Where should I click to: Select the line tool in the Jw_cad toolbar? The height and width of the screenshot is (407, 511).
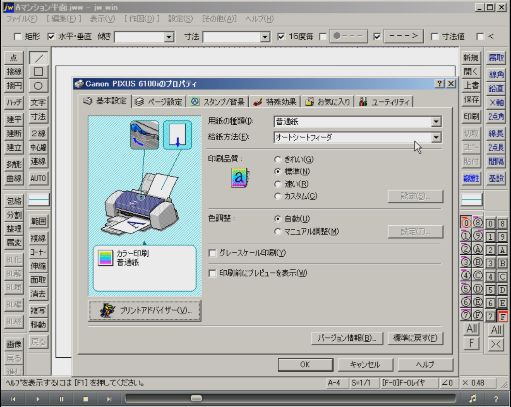(38, 58)
